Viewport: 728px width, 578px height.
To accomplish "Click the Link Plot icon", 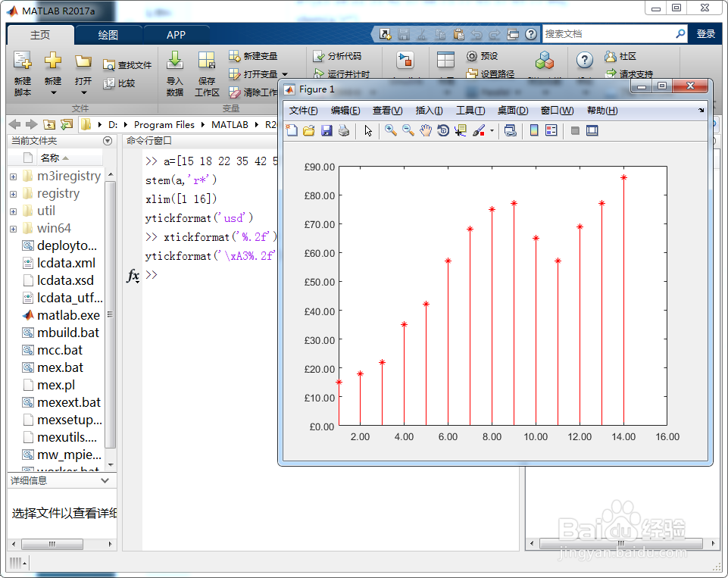I will pyautogui.click(x=511, y=131).
